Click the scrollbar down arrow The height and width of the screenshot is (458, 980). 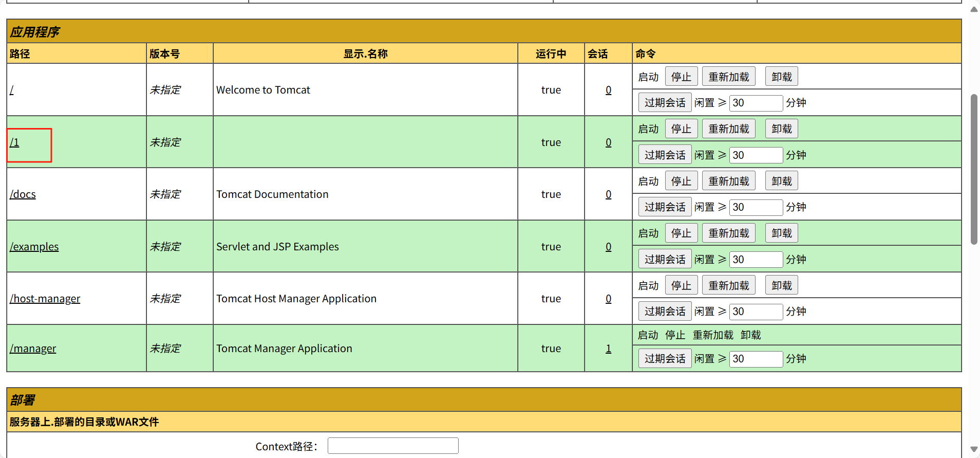tap(974, 449)
